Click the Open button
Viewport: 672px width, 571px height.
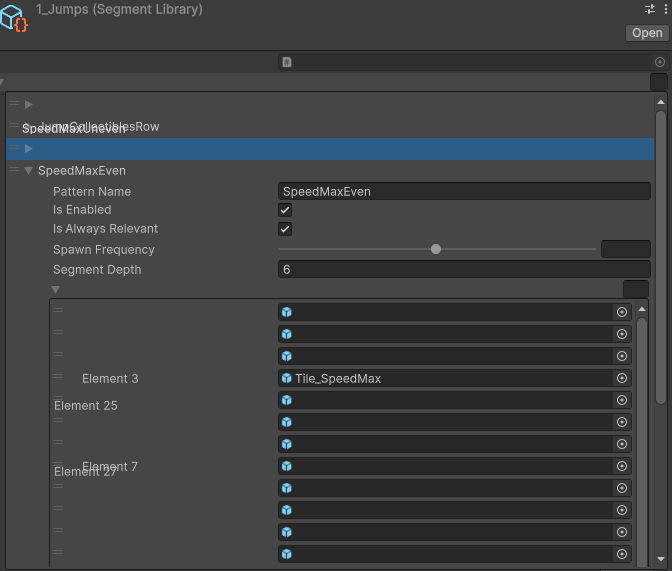tap(647, 33)
